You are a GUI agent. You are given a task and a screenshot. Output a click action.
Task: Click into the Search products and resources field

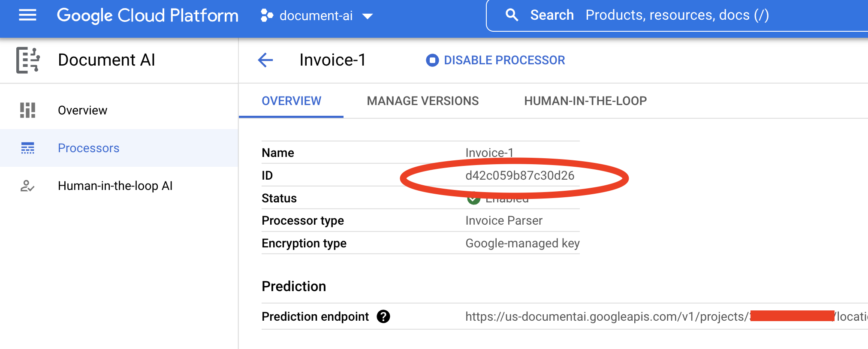(x=677, y=15)
